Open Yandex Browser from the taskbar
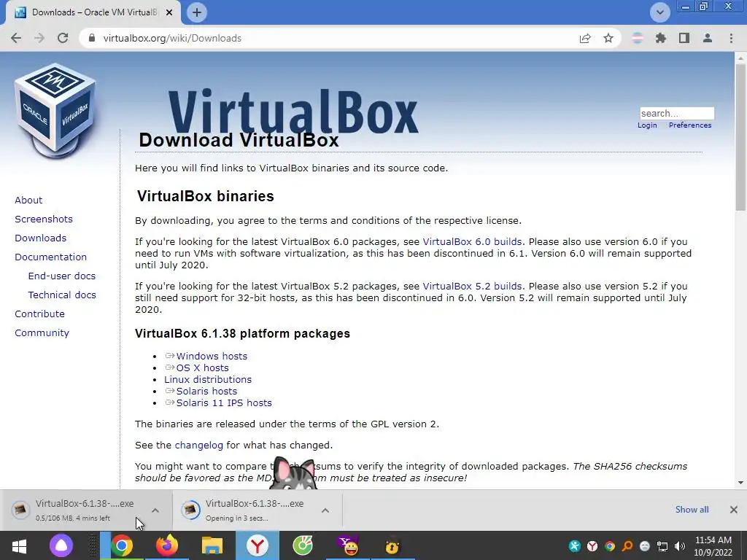747x560 pixels. pos(258,545)
